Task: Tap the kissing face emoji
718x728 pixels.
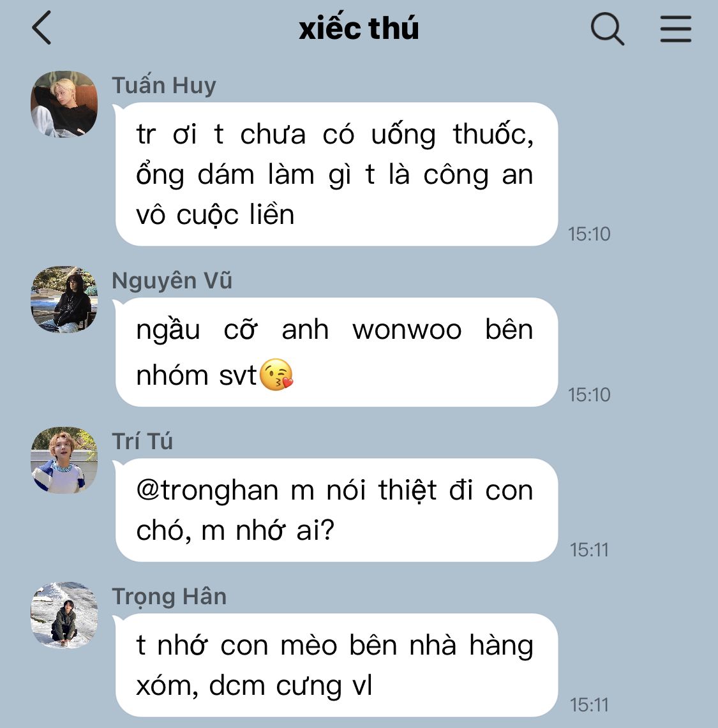Action: [276, 375]
